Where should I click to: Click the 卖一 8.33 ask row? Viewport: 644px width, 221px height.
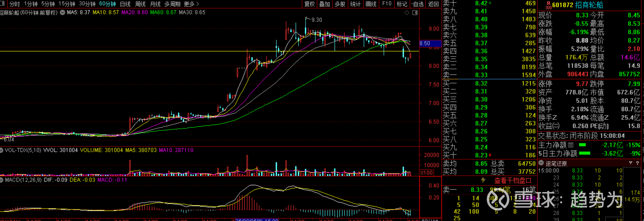tap(489, 75)
